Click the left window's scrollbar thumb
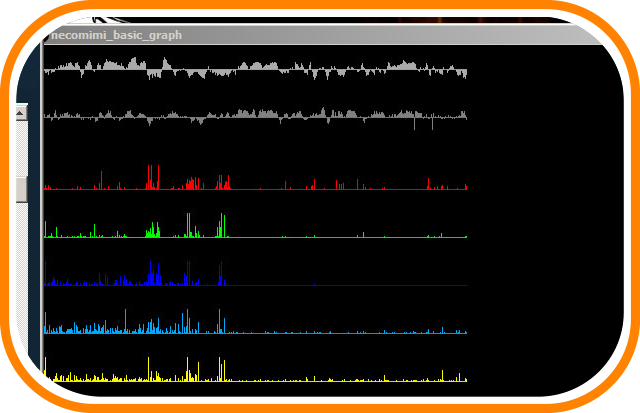Screen dimensions: 640x413 click(21, 189)
